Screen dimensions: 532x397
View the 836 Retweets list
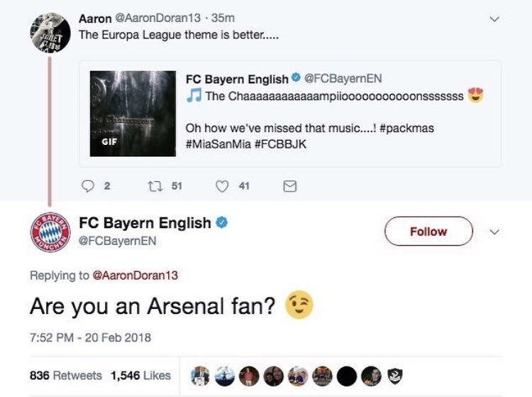[65, 375]
